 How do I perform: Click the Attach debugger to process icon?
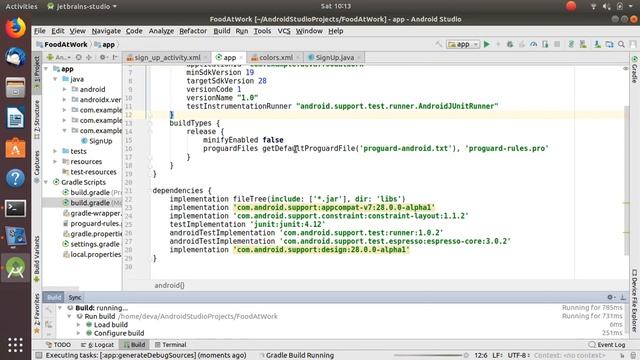(x=545, y=44)
